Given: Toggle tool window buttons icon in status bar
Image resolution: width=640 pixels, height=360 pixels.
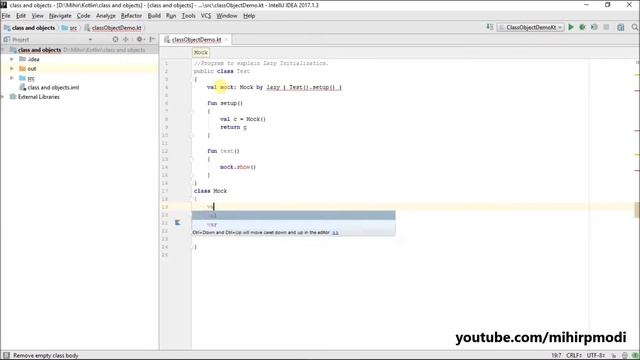Looking at the screenshot, I should tap(6, 356).
